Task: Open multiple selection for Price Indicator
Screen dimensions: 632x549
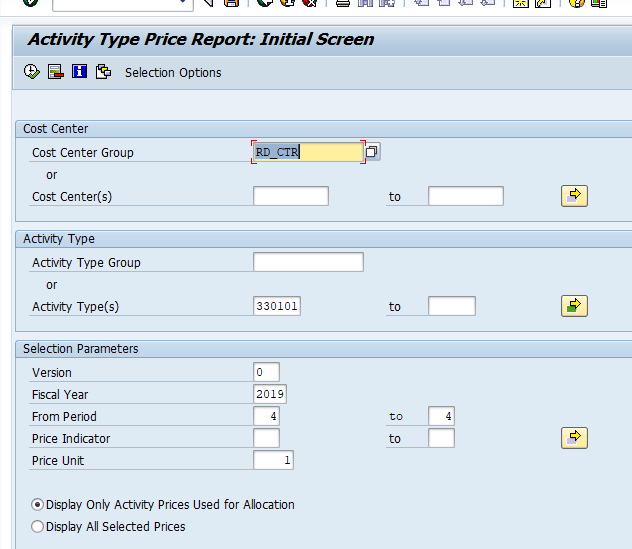Action: 574,438
